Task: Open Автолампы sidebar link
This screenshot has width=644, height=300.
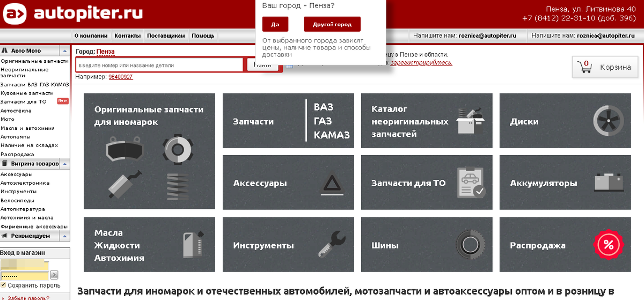Action: click(x=15, y=136)
